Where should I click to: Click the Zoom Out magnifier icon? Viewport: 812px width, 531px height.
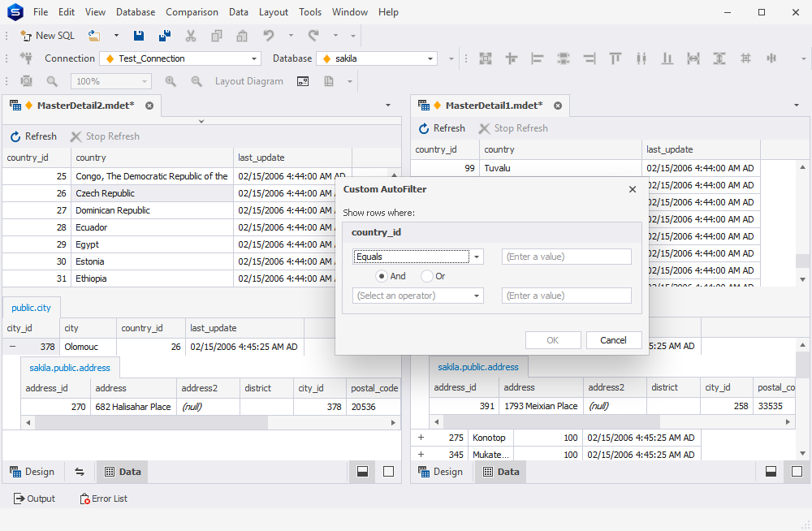point(197,81)
